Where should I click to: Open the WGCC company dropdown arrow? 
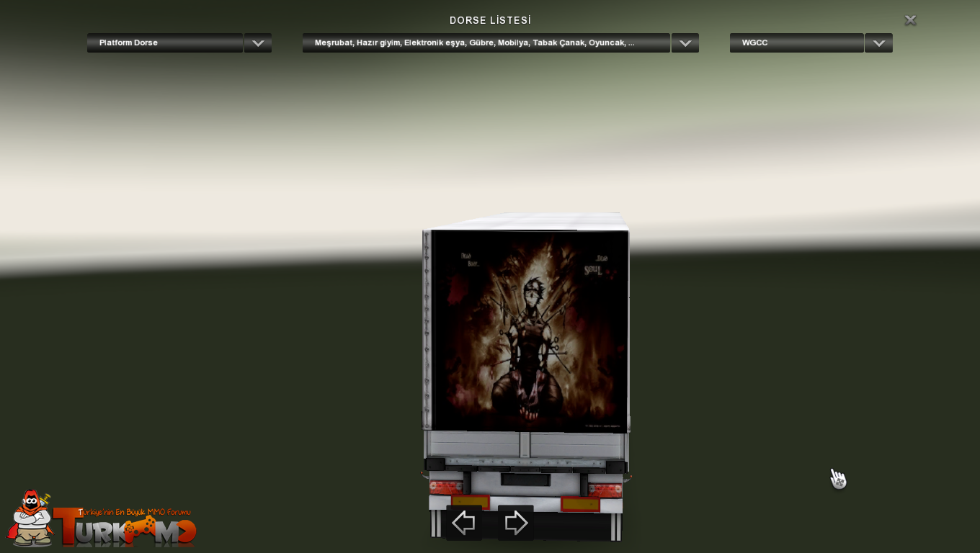click(x=878, y=43)
